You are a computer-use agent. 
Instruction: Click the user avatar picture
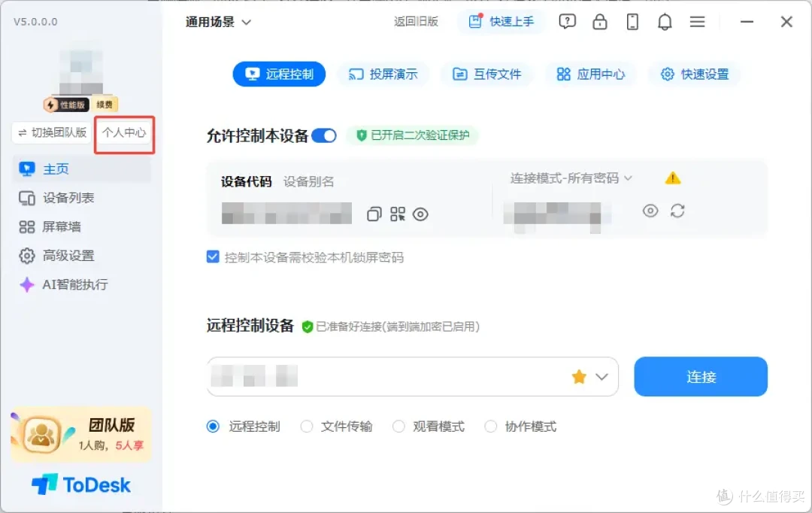click(x=81, y=71)
